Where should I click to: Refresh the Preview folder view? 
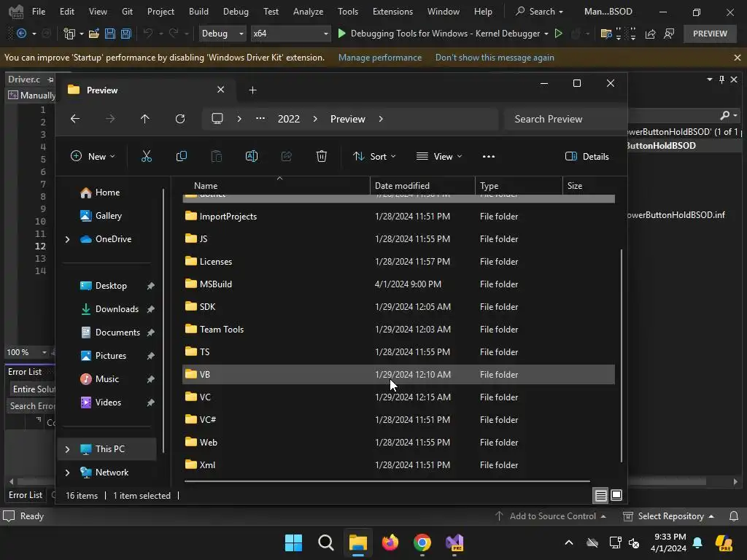pos(180,119)
